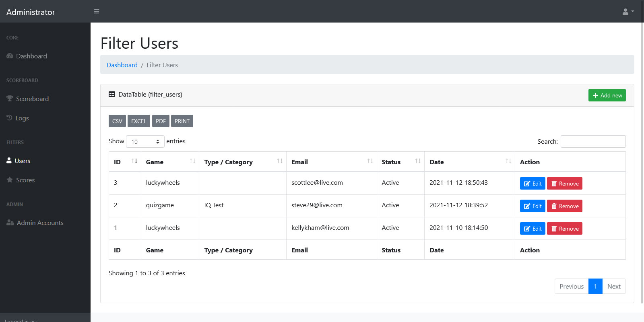The height and width of the screenshot is (322, 644).
Task: Click the Scores star icon in sidebar
Action: pos(10,180)
